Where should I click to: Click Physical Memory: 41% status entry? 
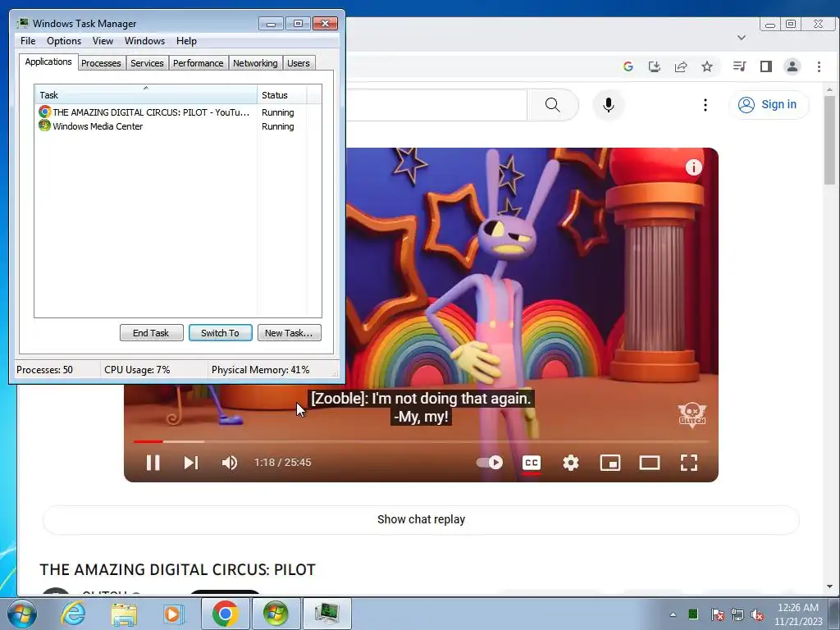[x=260, y=370]
